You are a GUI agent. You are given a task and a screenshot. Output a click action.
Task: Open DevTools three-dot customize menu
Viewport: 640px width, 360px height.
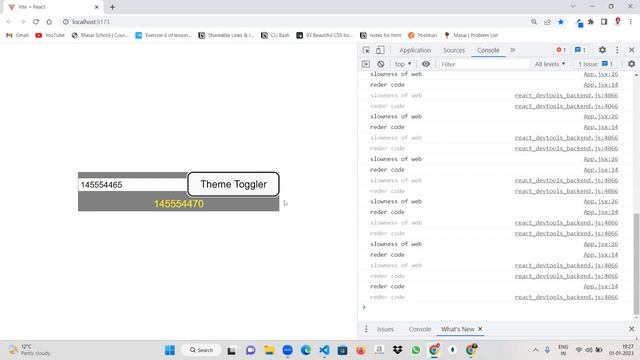[x=617, y=50]
